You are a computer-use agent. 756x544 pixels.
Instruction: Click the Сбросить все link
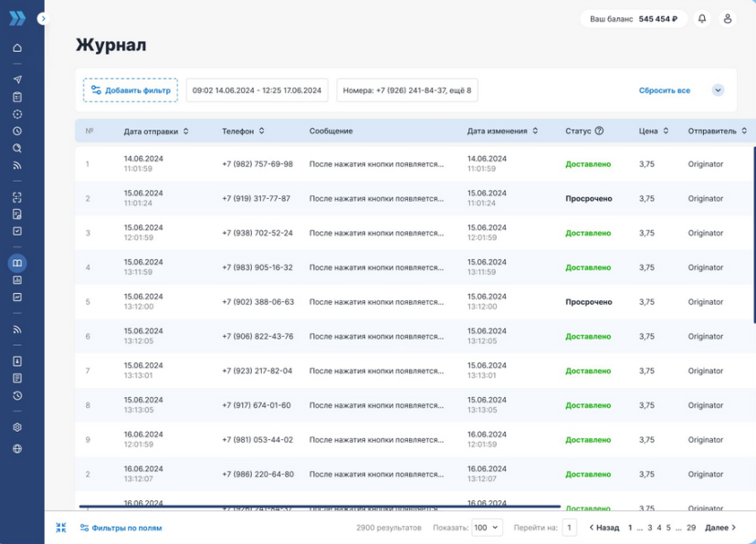tap(665, 90)
